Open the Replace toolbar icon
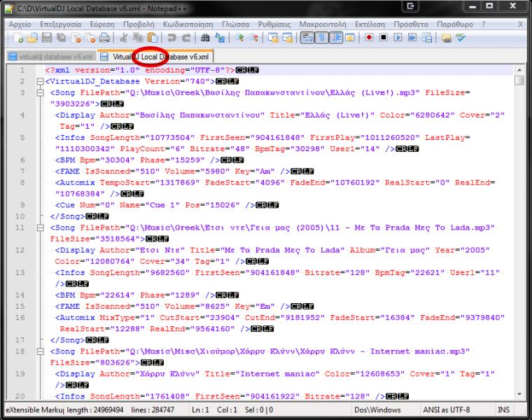Image resolution: width=532 pixels, height=420 pixels. (x=220, y=38)
